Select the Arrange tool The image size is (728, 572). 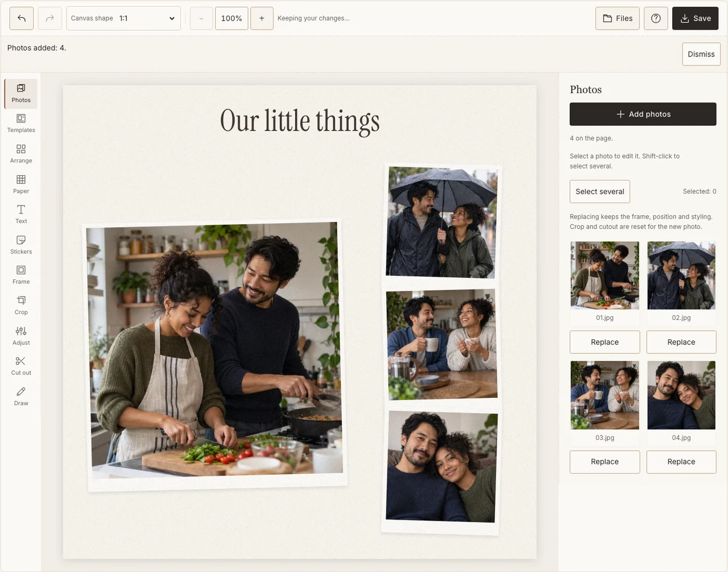pos(21,154)
